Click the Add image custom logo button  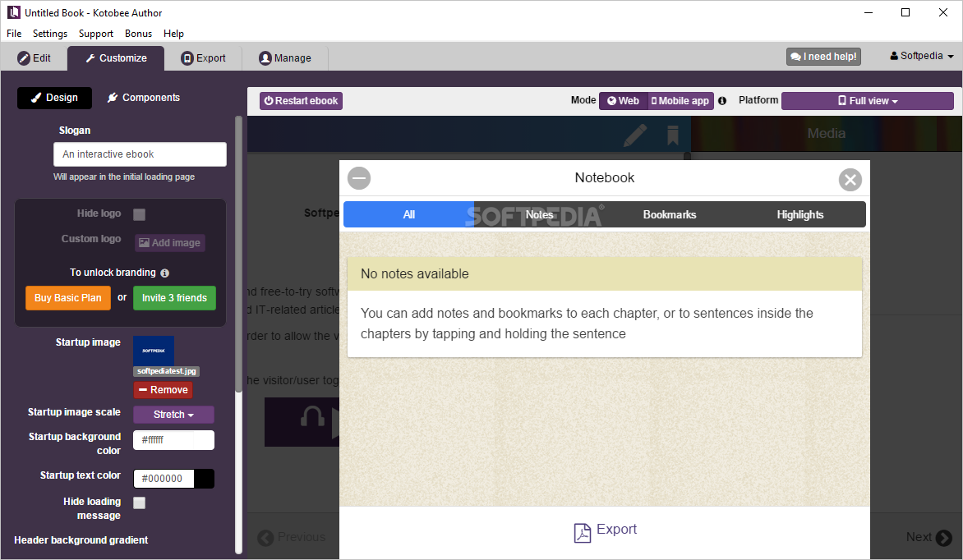[170, 243]
